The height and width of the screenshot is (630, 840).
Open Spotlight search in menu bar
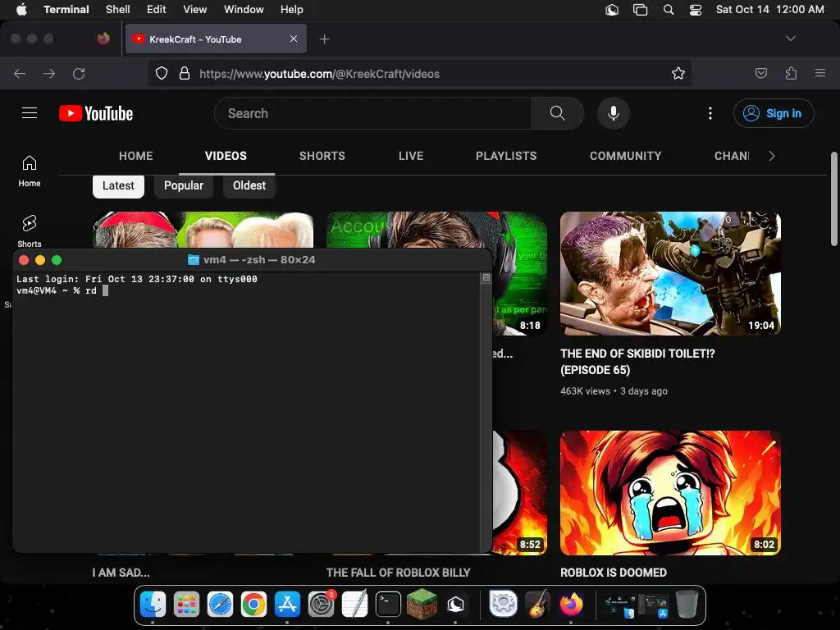[669, 9]
